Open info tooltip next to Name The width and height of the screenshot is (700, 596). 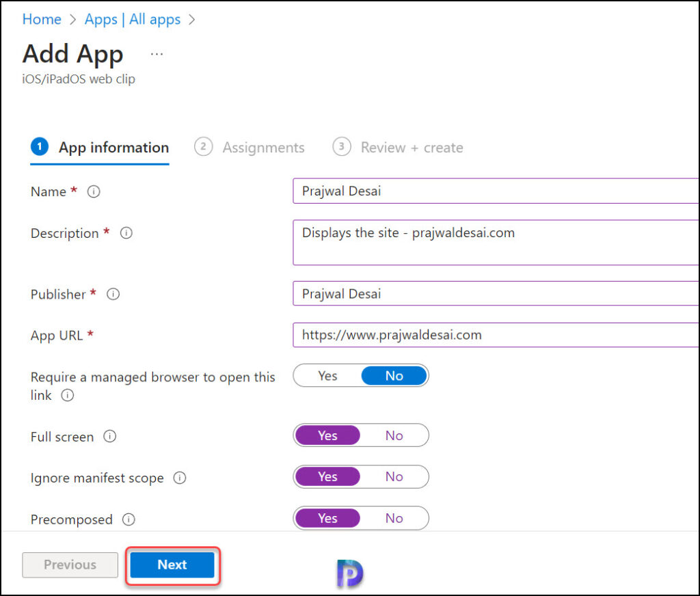(93, 191)
